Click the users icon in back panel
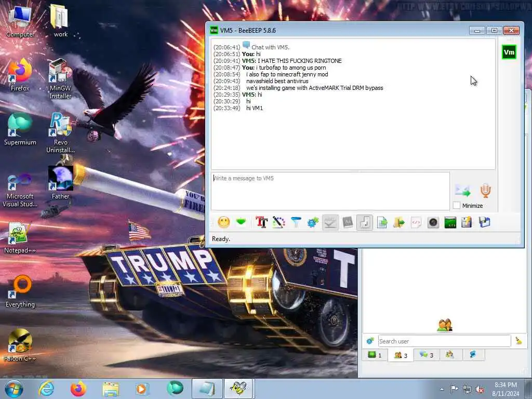Image resolution: width=532 pixels, height=399 pixels. point(445,325)
